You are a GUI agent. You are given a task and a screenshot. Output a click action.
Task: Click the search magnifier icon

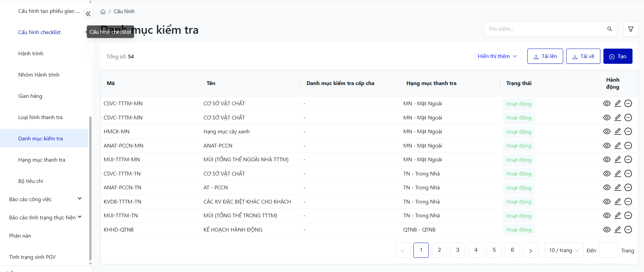(x=610, y=29)
